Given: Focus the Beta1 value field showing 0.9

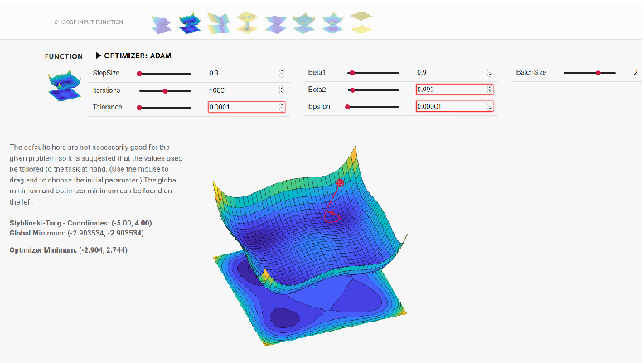Looking at the screenshot, I should point(455,72).
